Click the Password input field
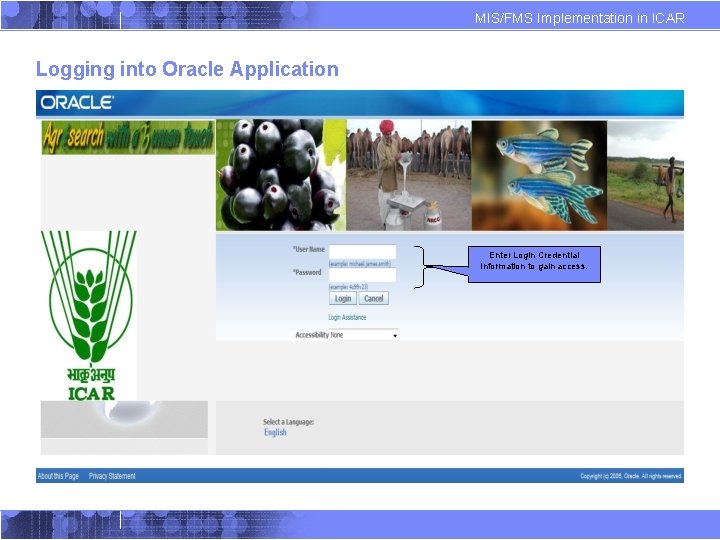 (362, 275)
